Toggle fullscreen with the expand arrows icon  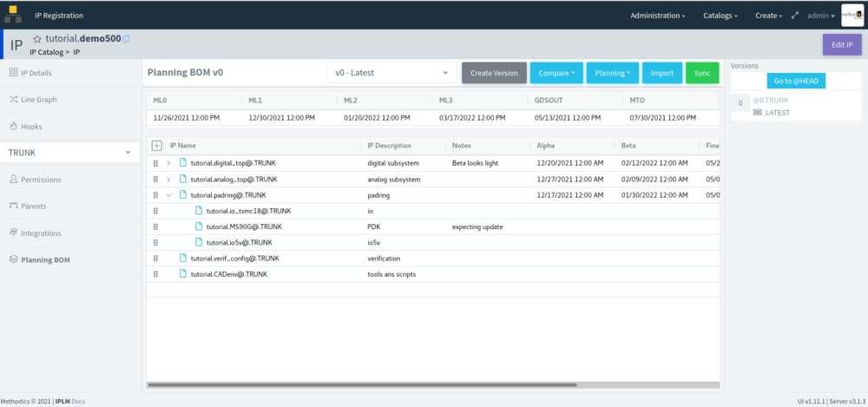point(795,16)
